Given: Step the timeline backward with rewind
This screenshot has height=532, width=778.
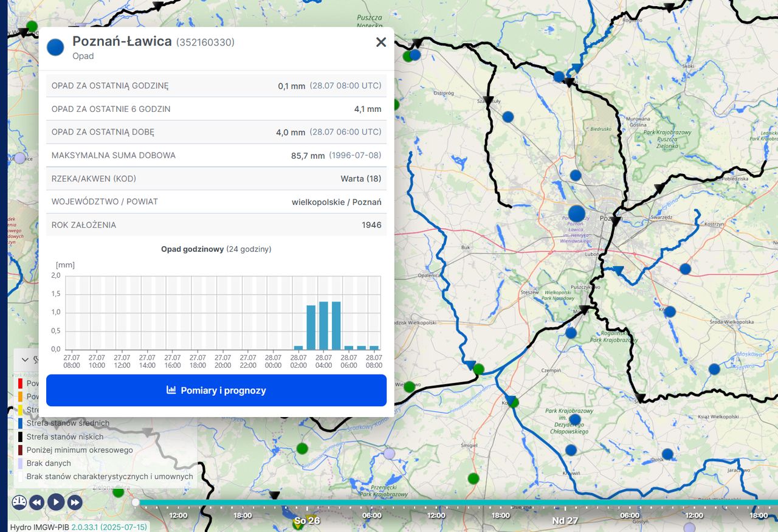Looking at the screenshot, I should click(36, 502).
